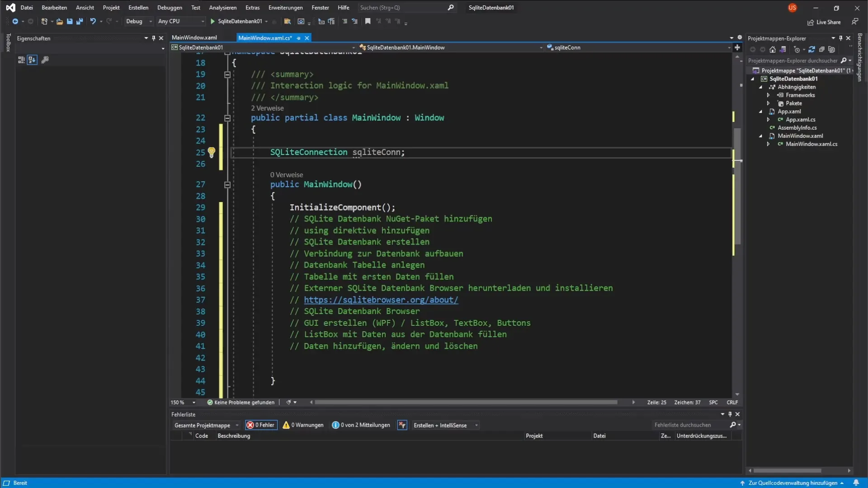868x488 pixels.
Task: Open the Erweiterungen menu
Action: click(x=285, y=8)
